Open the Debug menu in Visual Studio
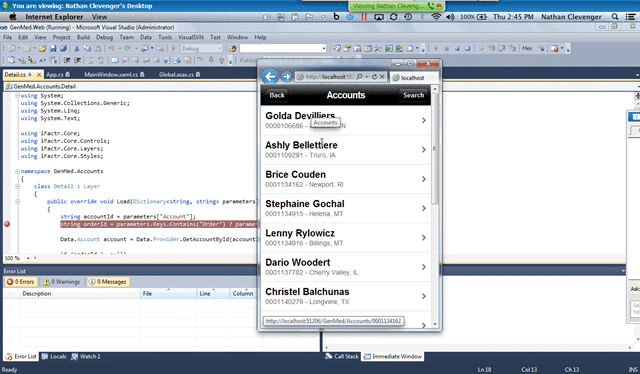Screen dimensions: 640x374 [x=104, y=37]
